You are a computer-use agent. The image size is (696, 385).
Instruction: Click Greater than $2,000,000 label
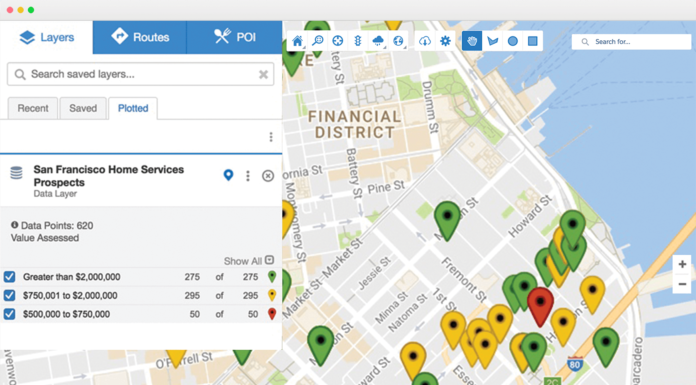(x=71, y=277)
